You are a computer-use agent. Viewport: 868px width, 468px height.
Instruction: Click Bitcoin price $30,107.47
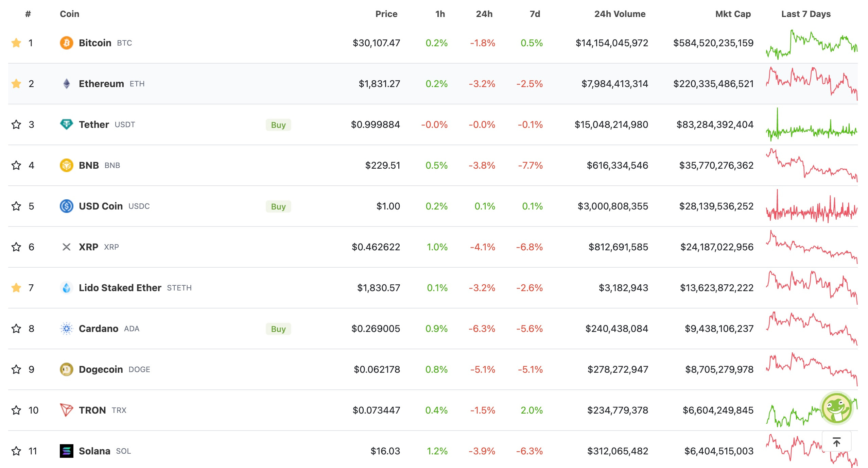point(376,43)
